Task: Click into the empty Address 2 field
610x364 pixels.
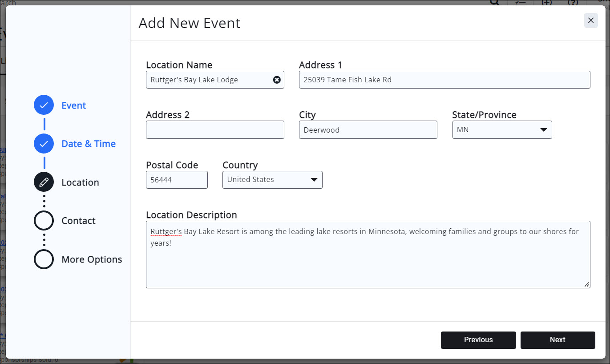Action: pos(215,130)
